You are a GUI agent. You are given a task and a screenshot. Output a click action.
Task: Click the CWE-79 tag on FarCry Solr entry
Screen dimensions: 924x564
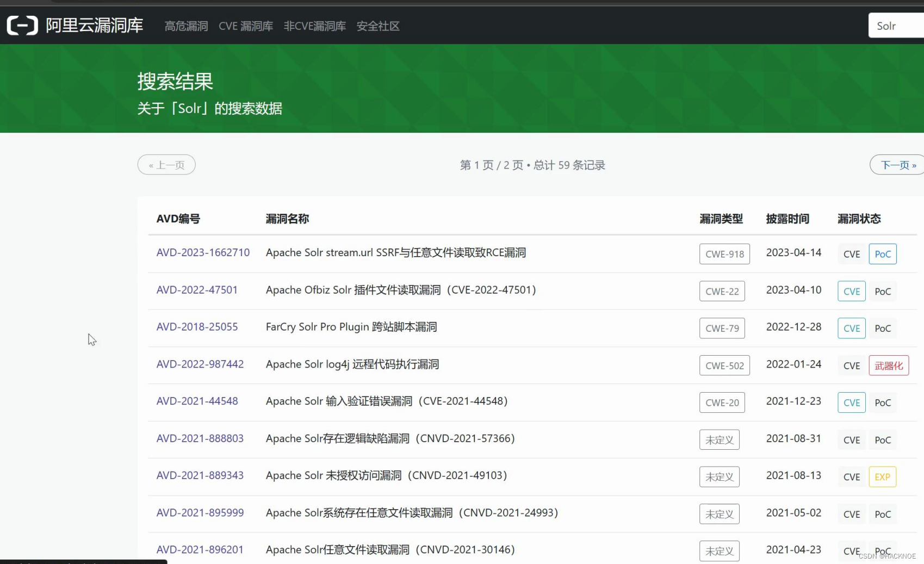pyautogui.click(x=722, y=328)
